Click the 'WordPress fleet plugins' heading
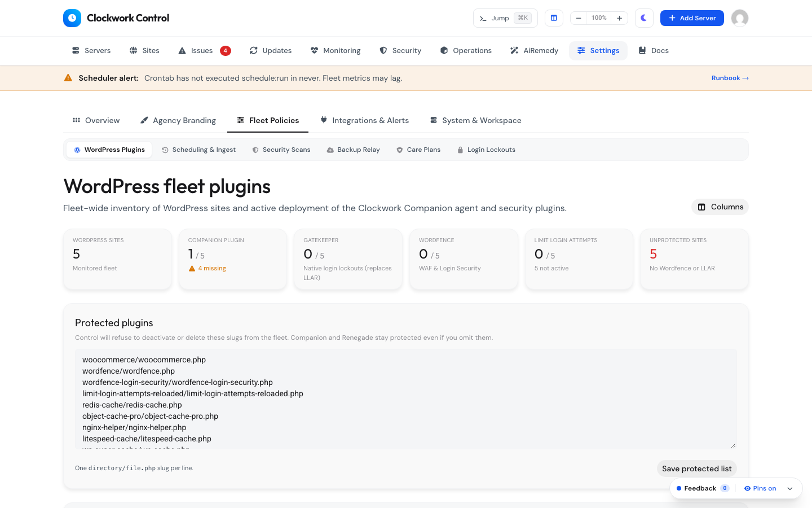The height and width of the screenshot is (508, 812). coord(167,186)
